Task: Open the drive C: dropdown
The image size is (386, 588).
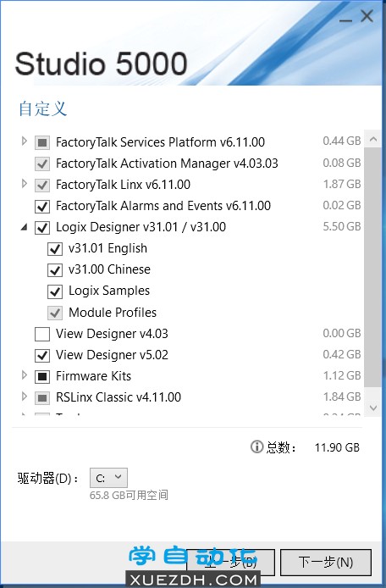Action: pyautogui.click(x=108, y=478)
